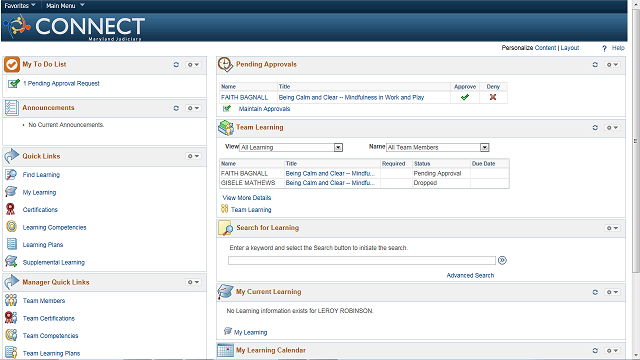The height and width of the screenshot is (360, 640).
Task: Refresh the My To Do List pagelet
Action: 176,64
